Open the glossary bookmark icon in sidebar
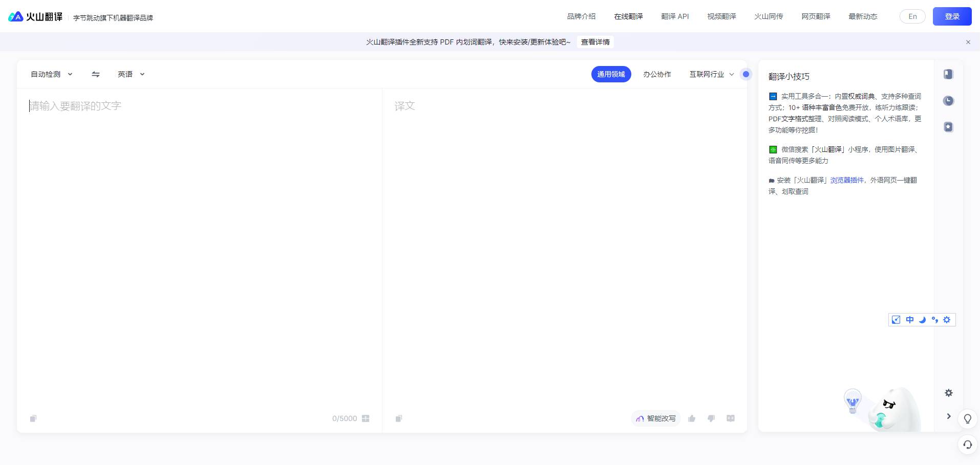 (948, 74)
